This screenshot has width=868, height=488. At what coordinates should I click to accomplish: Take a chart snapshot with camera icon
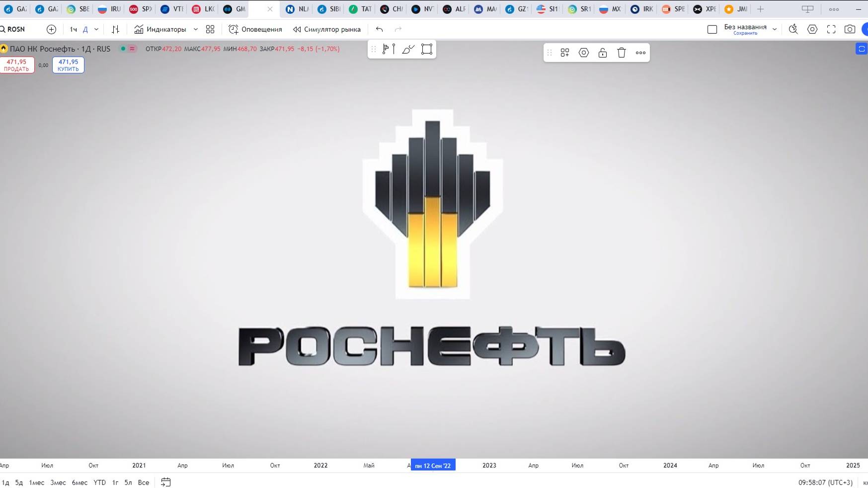pos(850,29)
